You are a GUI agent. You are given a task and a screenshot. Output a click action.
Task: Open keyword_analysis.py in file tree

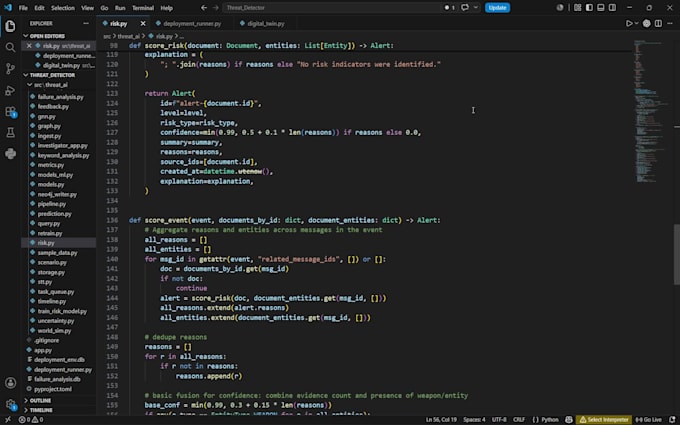point(63,155)
